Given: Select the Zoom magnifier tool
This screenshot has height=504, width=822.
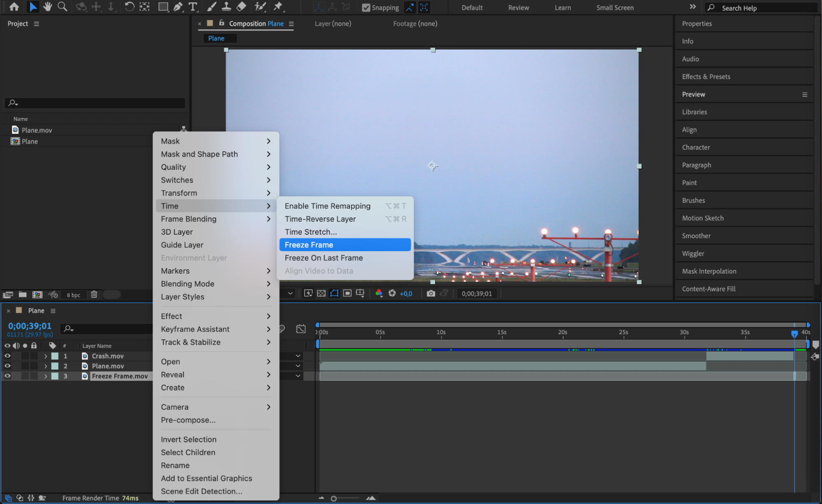Looking at the screenshot, I should [x=62, y=7].
